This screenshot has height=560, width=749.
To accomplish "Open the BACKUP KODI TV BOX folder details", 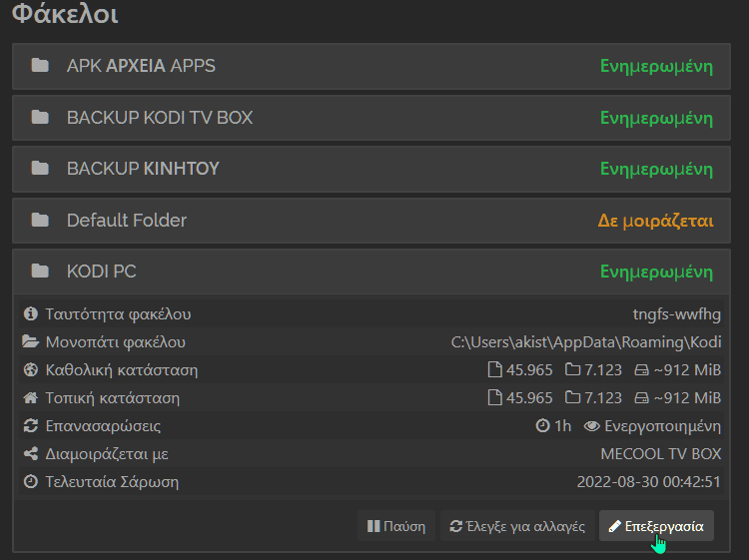I will click(x=372, y=118).
